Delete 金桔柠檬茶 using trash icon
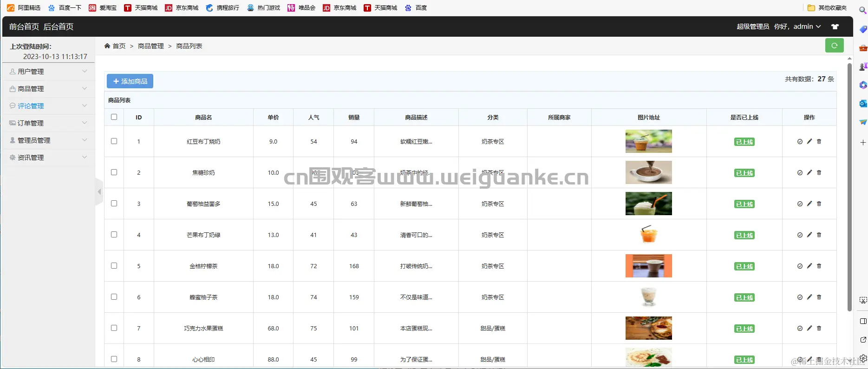868x369 pixels. 819,266
